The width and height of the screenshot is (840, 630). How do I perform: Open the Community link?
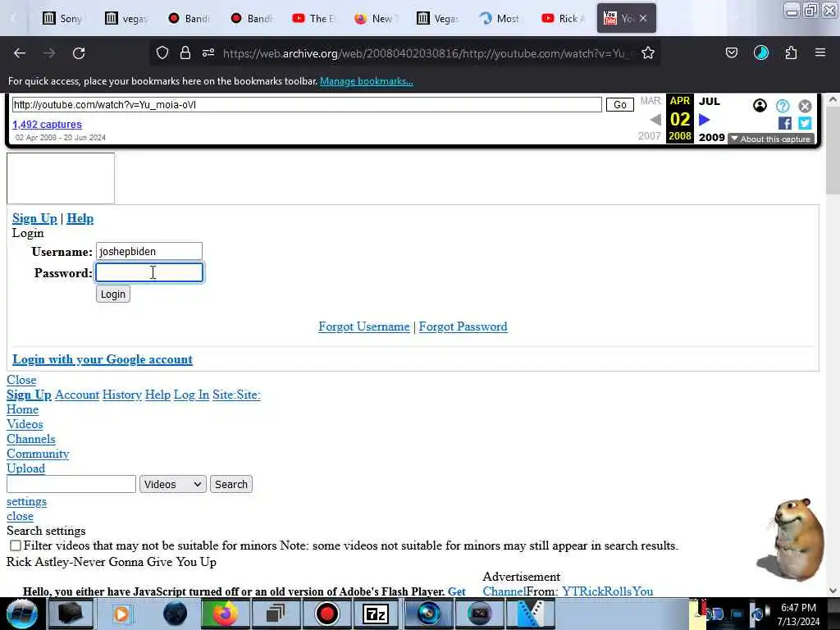click(38, 454)
